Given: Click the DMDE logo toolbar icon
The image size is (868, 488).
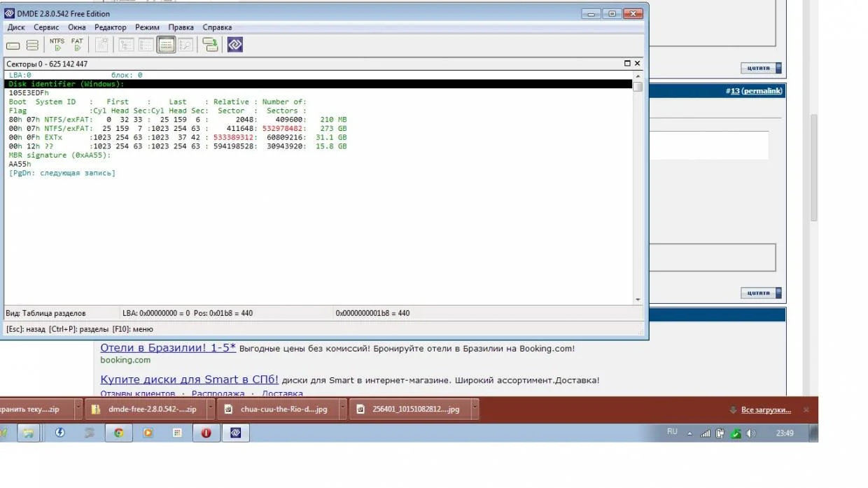Looking at the screenshot, I should click(235, 45).
